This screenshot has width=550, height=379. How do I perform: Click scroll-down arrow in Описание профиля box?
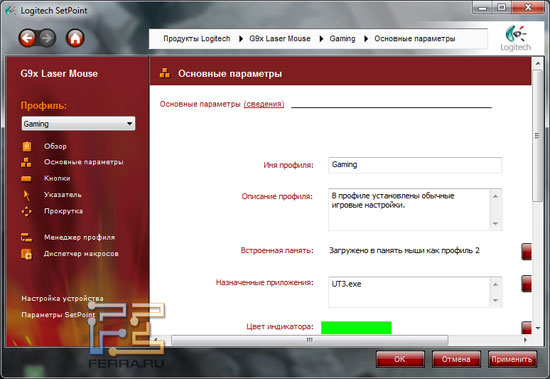click(x=496, y=224)
